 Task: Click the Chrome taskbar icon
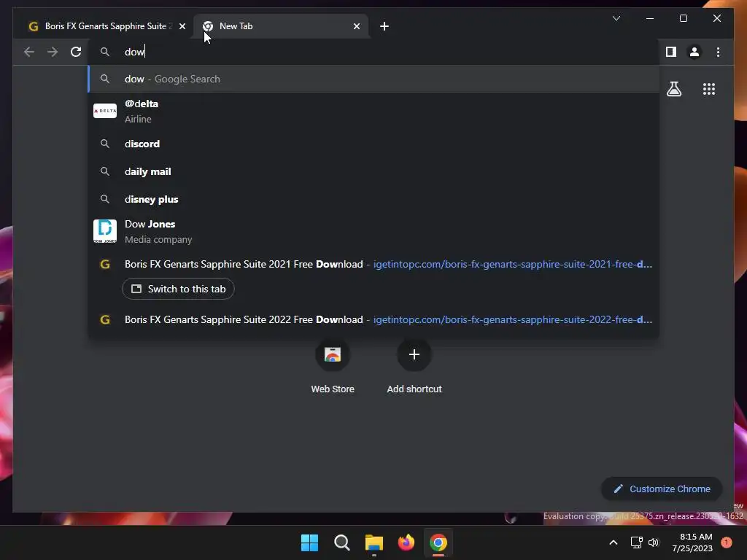click(x=438, y=542)
